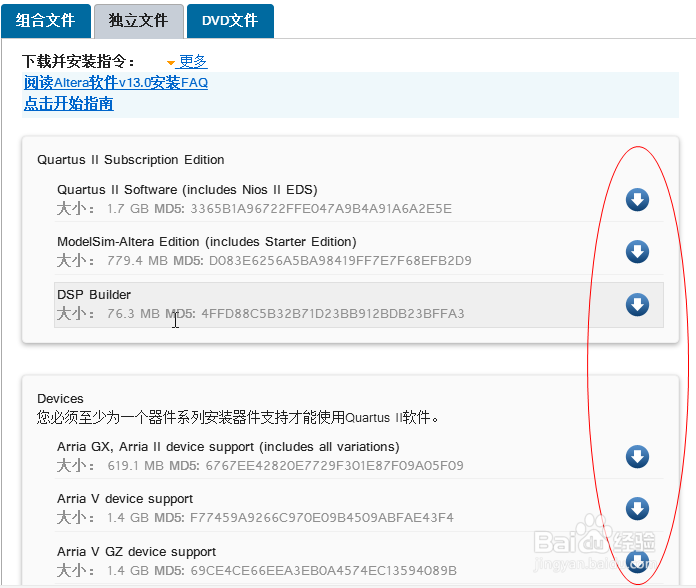Select the 独立文件 tab
Viewport: 696px width, 588px height.
138,21
